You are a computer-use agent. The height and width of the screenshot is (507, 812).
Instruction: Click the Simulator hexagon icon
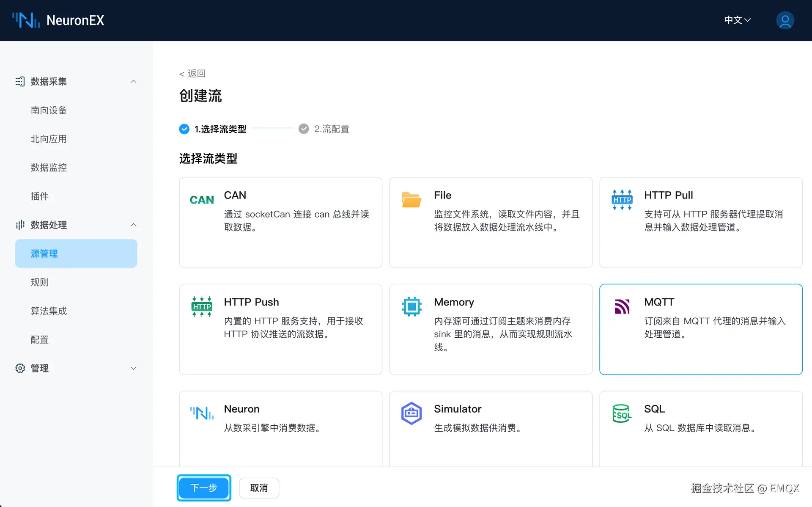click(411, 413)
